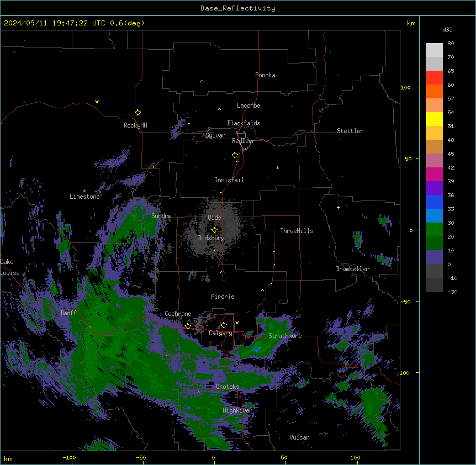Viewport: 476px width, 465px height.
Task: Pick the light gray 70-80 dBZ legend swatch
Action: [434, 50]
